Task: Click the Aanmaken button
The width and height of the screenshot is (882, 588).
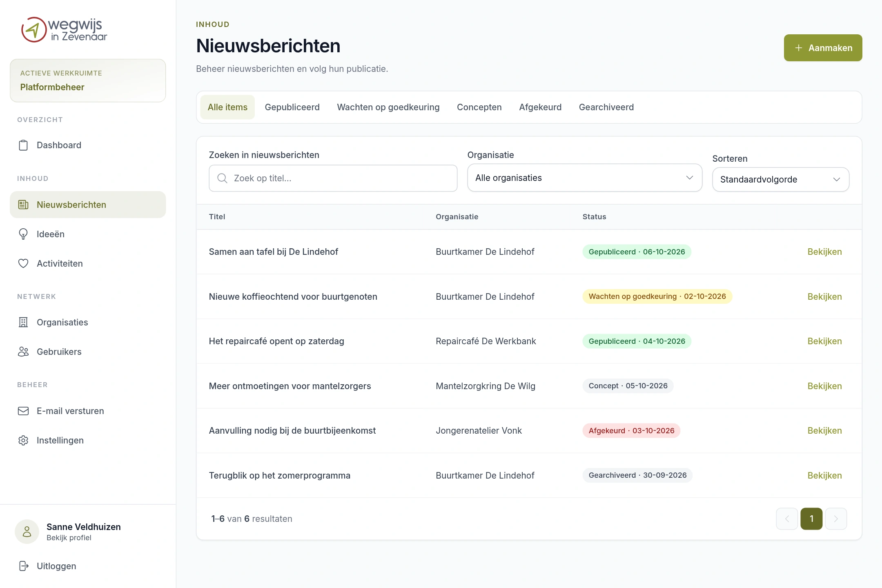Action: point(823,48)
